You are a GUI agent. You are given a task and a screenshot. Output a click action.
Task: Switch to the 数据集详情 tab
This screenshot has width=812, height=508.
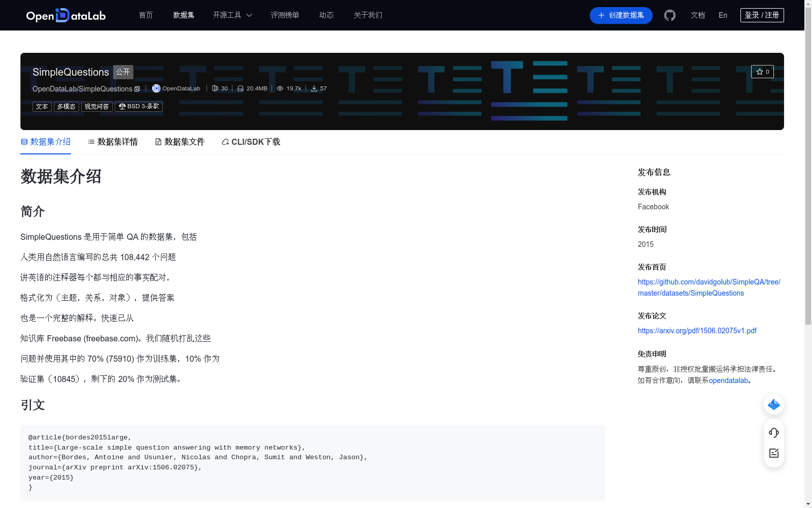click(x=113, y=142)
